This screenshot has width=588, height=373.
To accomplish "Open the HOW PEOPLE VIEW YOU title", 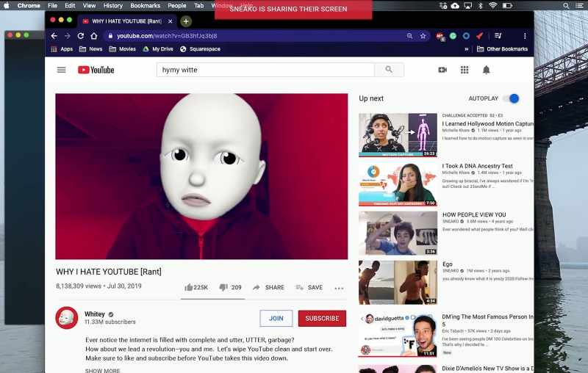I will point(474,214).
